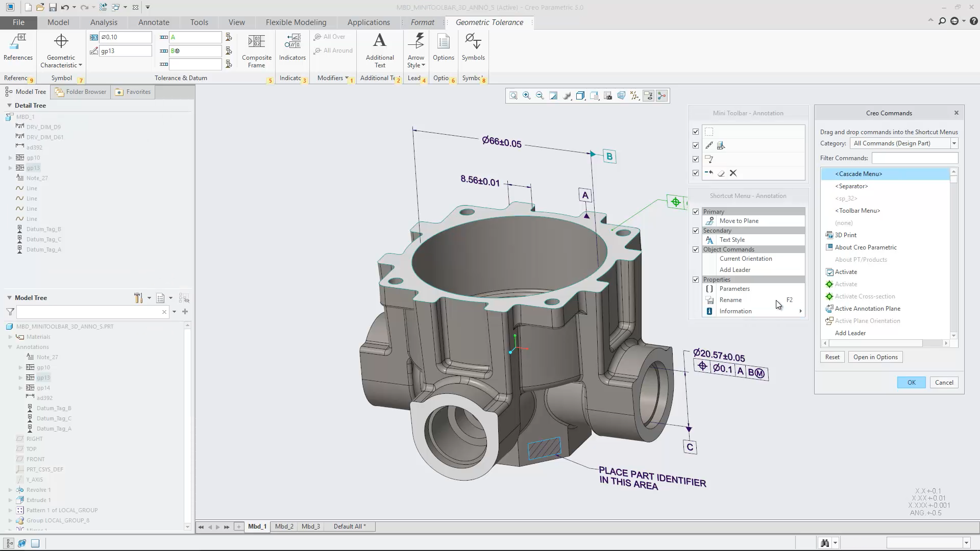Toggle the first Mini Toolbar row checkbox

(x=695, y=132)
